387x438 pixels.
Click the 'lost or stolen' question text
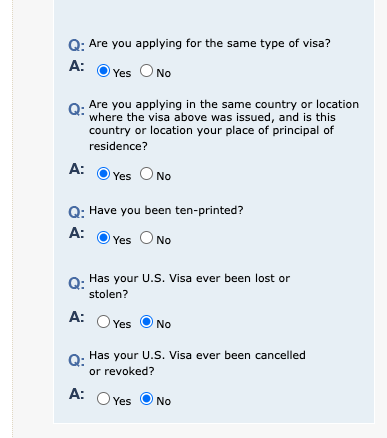(x=189, y=286)
